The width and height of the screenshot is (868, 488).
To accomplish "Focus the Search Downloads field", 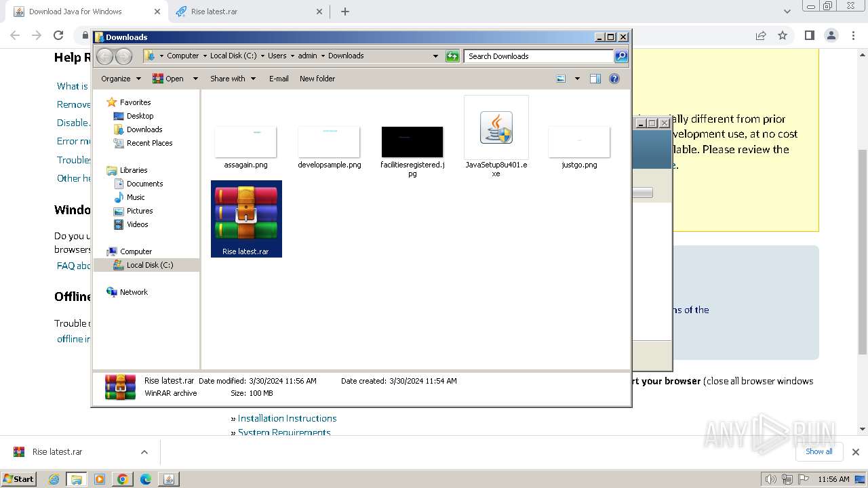I will click(x=539, y=56).
